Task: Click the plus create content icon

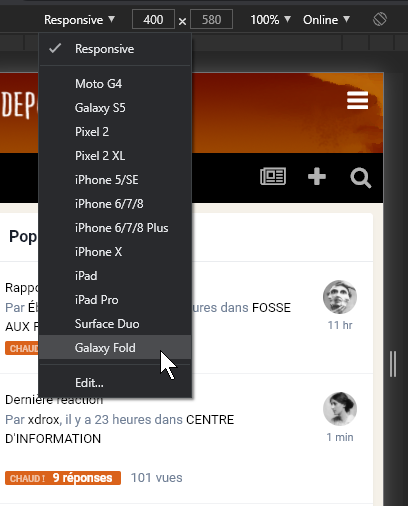Action: pyautogui.click(x=317, y=176)
